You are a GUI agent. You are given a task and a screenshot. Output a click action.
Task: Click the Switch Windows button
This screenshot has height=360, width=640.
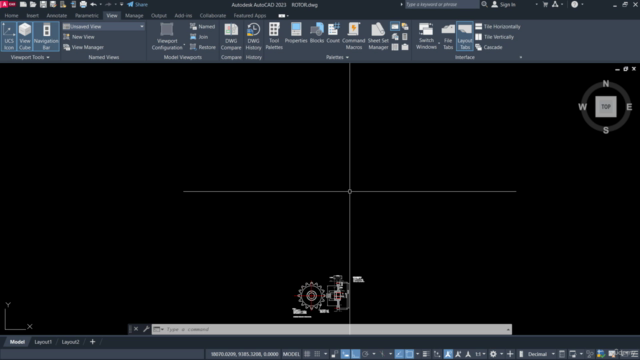coord(426,36)
